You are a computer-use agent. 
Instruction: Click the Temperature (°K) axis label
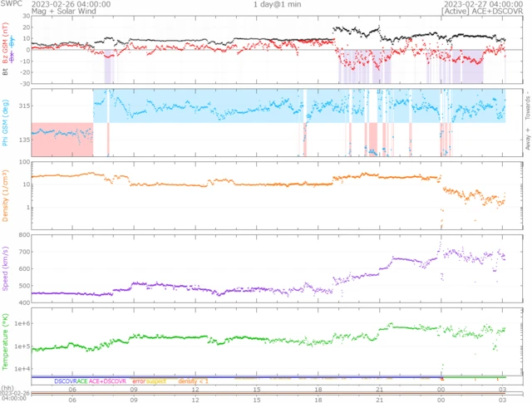click(5, 339)
